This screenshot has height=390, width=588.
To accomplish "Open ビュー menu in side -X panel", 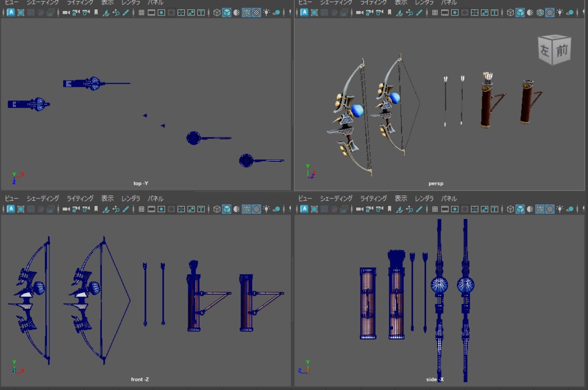I will click(305, 198).
